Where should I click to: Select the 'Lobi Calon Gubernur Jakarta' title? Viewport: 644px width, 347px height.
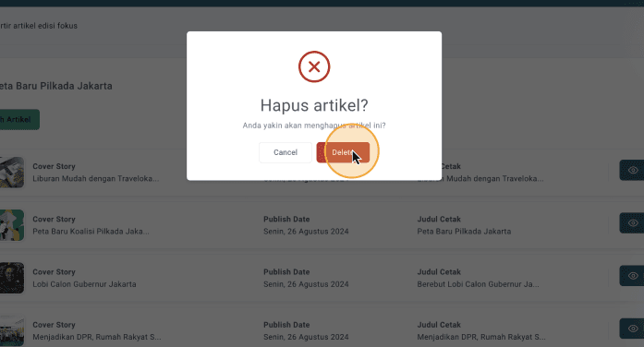[x=84, y=284]
